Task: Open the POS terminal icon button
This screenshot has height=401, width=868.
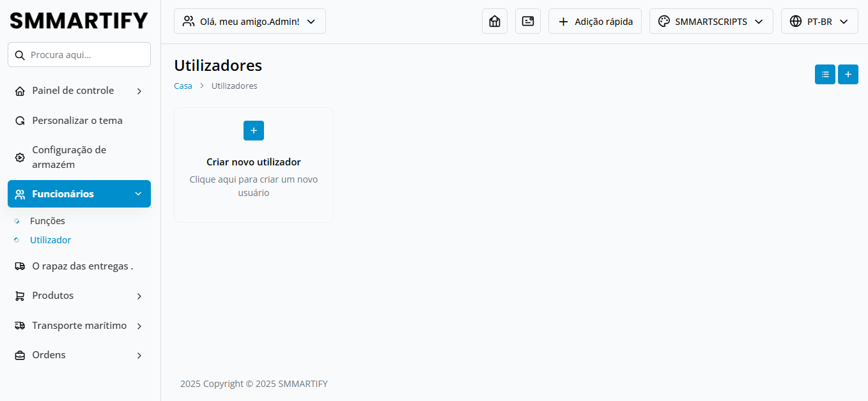Action: coord(527,21)
